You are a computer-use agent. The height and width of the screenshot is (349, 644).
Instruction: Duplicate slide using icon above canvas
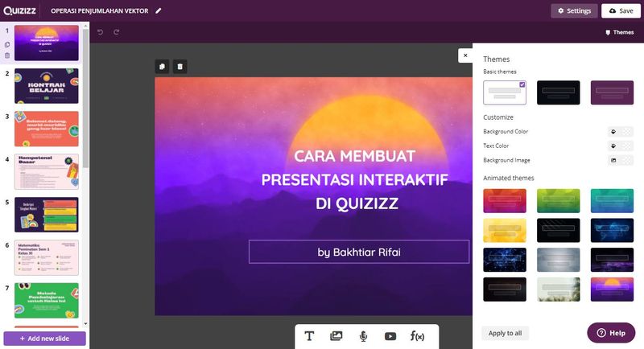click(x=163, y=67)
